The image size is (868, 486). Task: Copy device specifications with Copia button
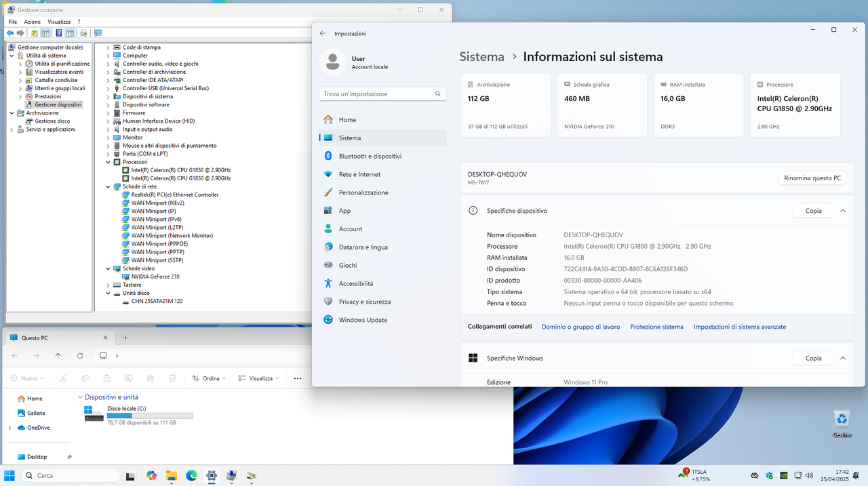(x=813, y=211)
